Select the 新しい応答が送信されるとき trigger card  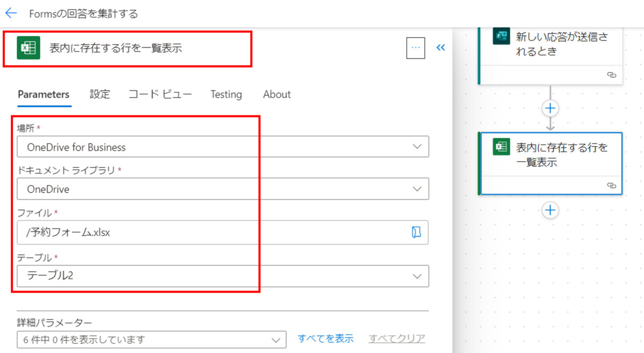coord(550,55)
